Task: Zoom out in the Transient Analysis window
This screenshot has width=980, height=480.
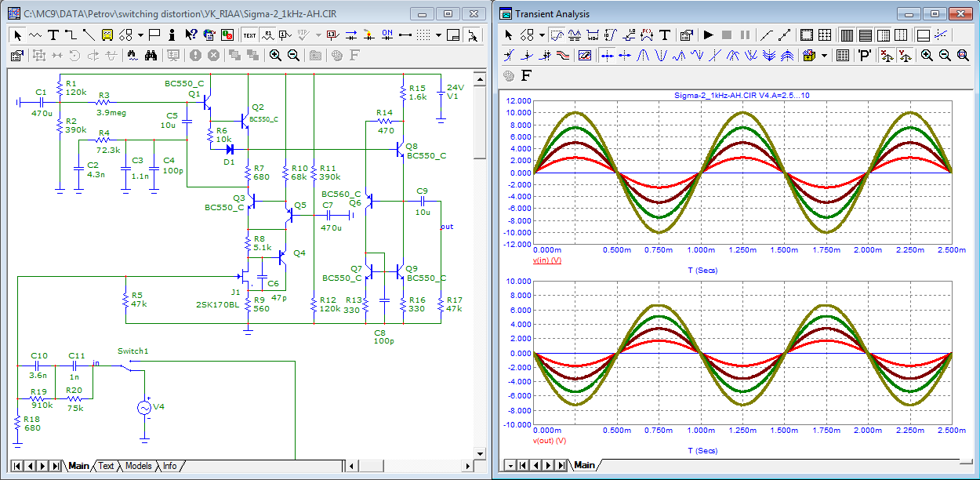Action: coord(944,55)
